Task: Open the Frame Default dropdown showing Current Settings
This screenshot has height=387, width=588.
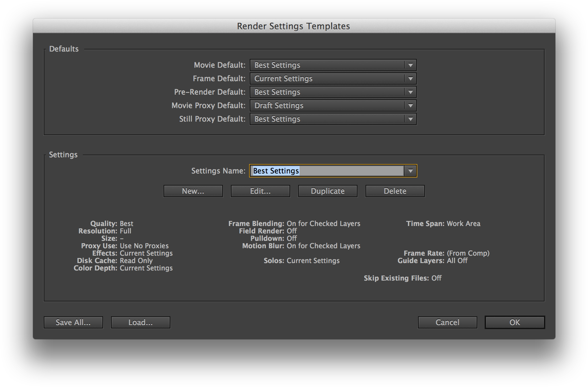Action: [326, 79]
